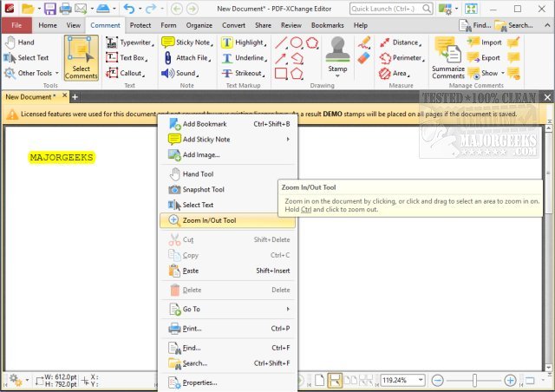The height and width of the screenshot is (392, 555).
Task: Expand the Go To submenu arrow
Action: (288, 309)
